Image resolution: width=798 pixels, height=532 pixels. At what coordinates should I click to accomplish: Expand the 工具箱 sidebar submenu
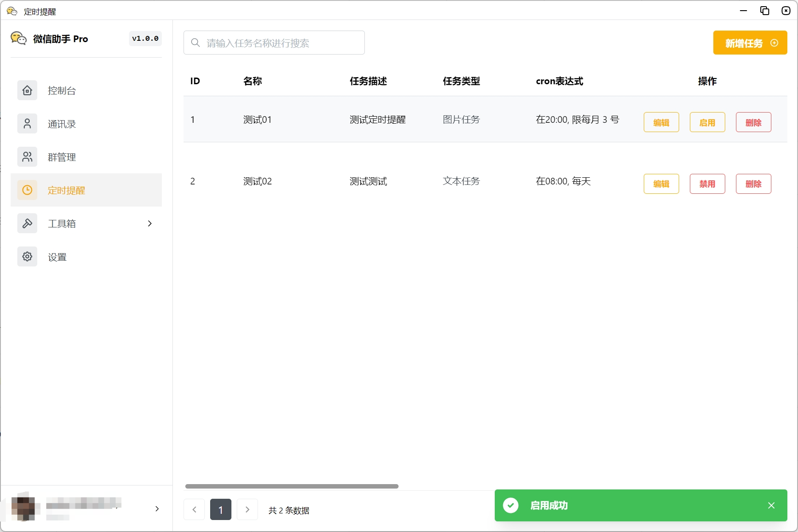click(149, 223)
